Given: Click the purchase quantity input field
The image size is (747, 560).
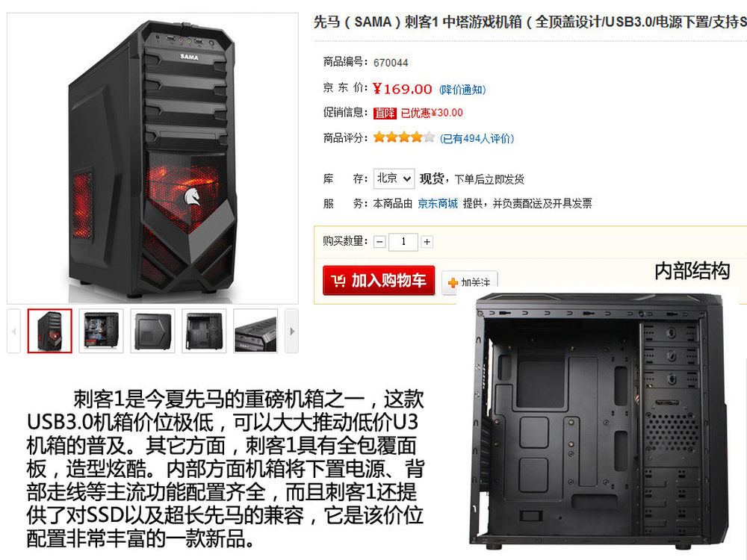Looking at the screenshot, I should [403, 242].
